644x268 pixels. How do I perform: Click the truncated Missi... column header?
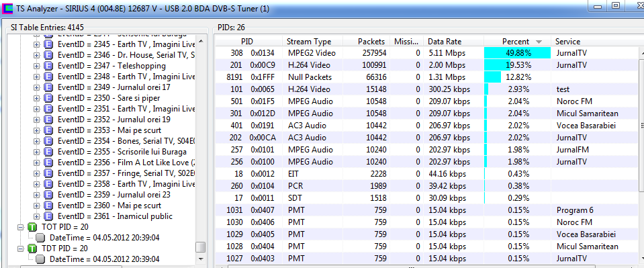coord(406,42)
